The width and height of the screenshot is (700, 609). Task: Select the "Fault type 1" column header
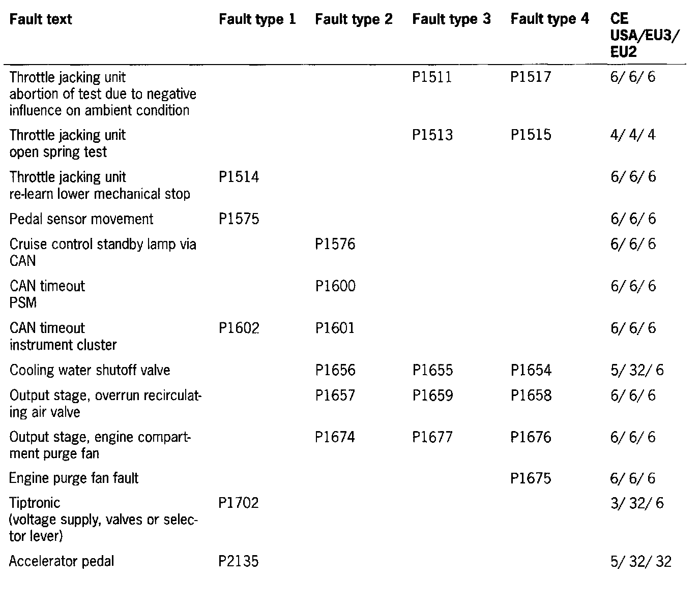257,20
